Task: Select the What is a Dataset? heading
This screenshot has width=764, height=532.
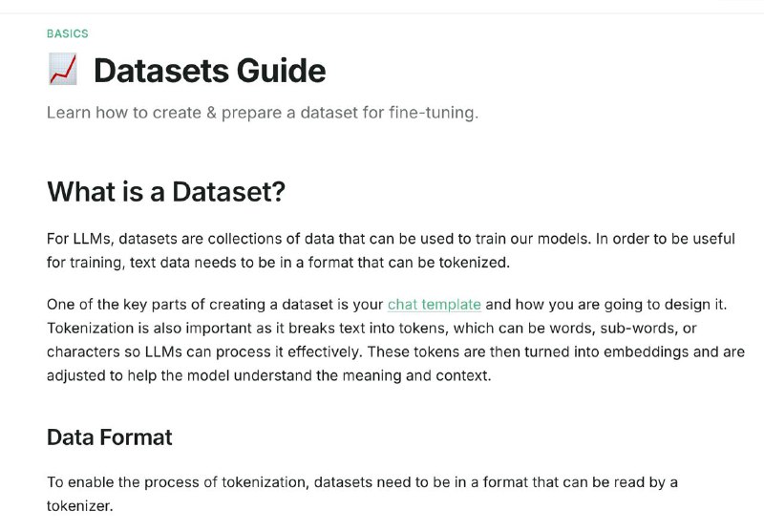Action: (x=166, y=191)
